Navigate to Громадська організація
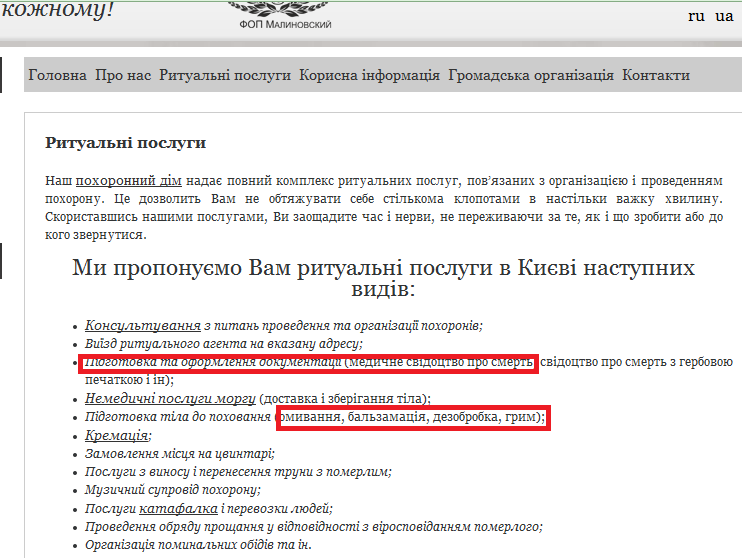 pyautogui.click(x=531, y=75)
